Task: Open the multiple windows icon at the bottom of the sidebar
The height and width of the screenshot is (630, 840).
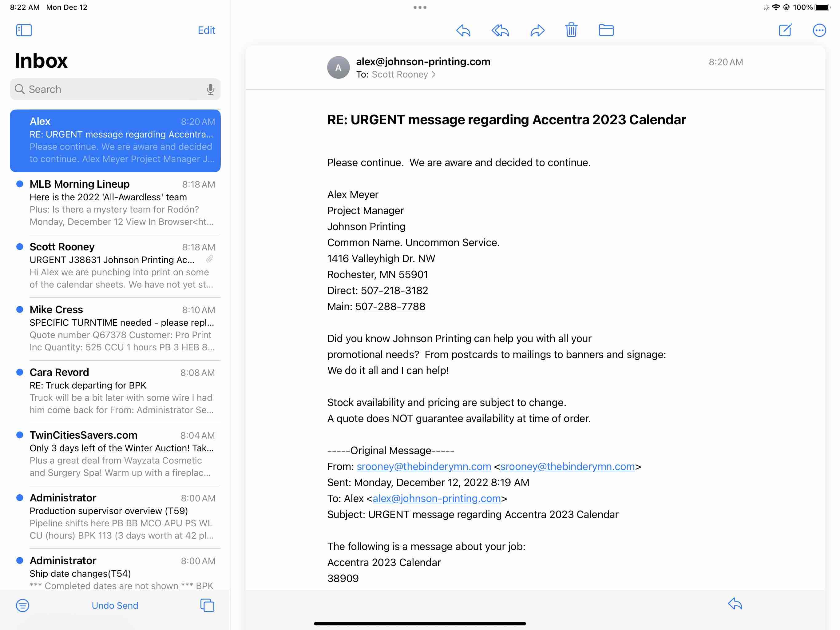Action: pyautogui.click(x=207, y=605)
